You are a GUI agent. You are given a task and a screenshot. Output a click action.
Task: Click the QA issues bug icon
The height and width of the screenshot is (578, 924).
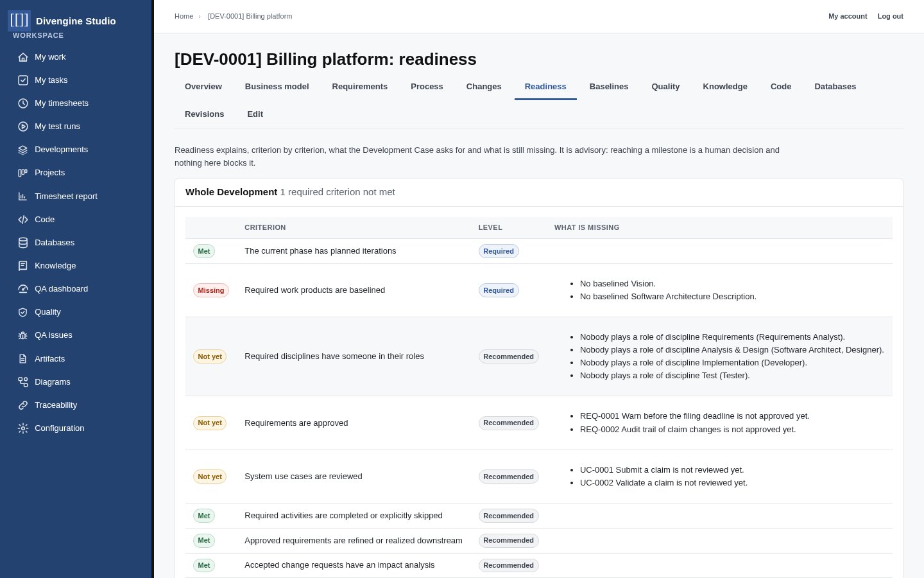pyautogui.click(x=23, y=335)
